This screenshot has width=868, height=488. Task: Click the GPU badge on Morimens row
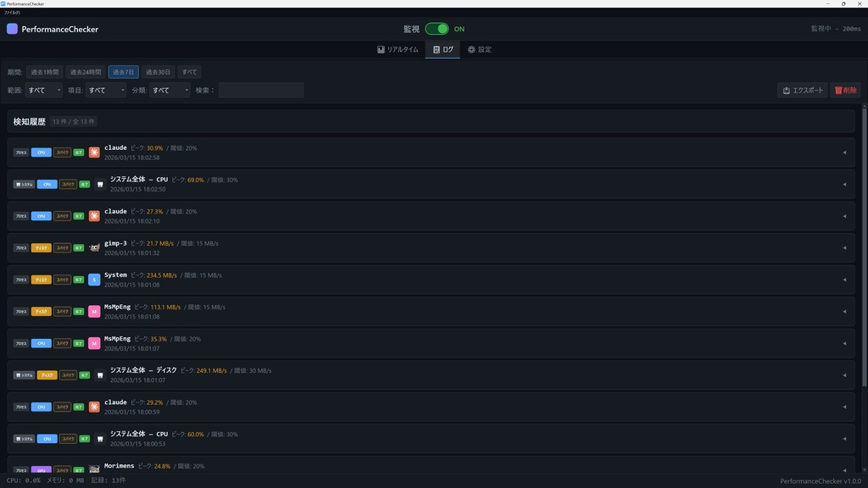(41, 469)
